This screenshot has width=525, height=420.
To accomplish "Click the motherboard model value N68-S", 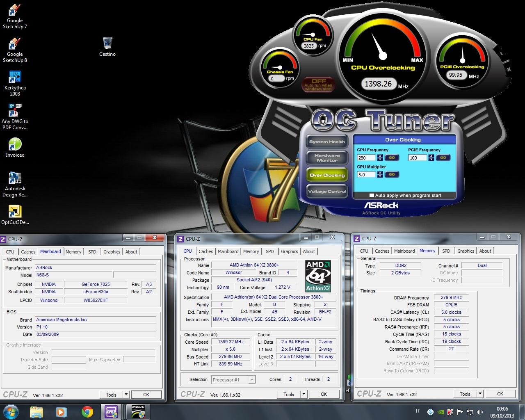I will (x=73, y=275).
